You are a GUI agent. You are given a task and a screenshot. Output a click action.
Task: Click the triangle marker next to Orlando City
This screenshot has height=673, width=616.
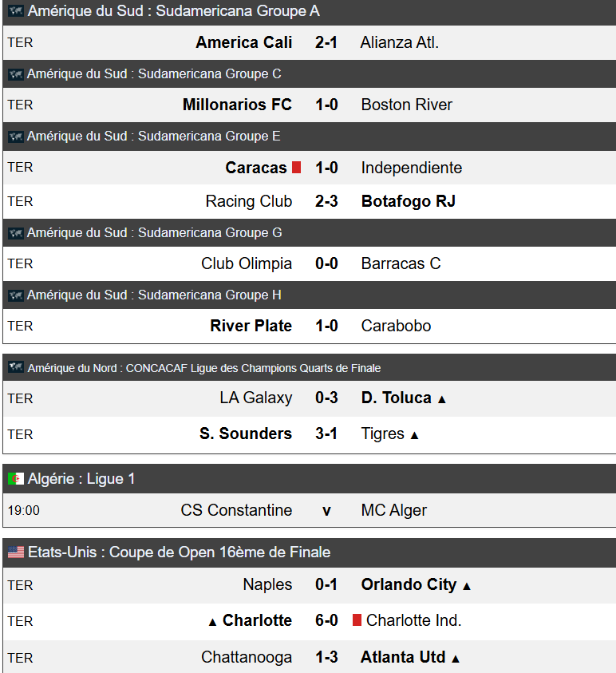[467, 586]
